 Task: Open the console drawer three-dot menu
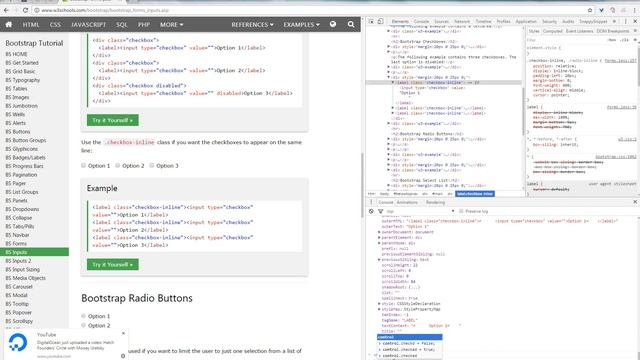pyautogui.click(x=371, y=202)
